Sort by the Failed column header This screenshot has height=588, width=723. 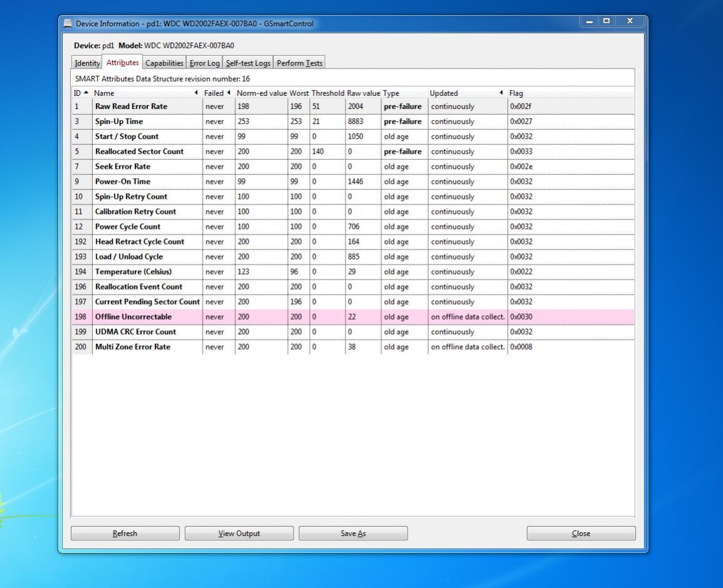(x=218, y=93)
